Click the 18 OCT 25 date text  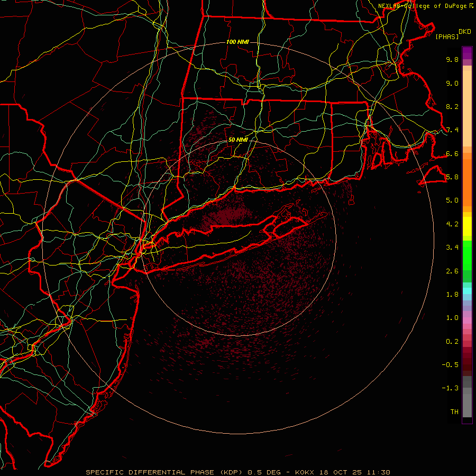click(x=341, y=472)
